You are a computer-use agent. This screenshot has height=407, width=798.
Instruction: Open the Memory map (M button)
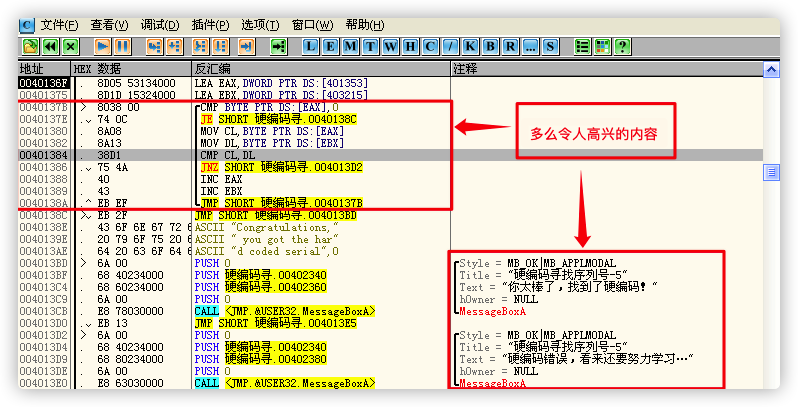351,46
